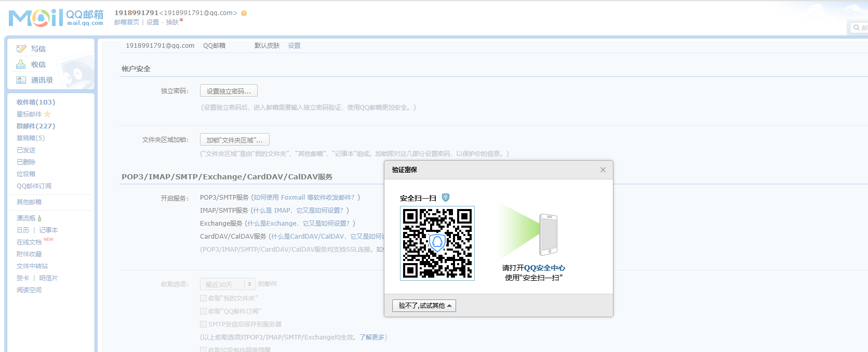Open 已发送 folder
The height and width of the screenshot is (352, 868).
point(26,150)
